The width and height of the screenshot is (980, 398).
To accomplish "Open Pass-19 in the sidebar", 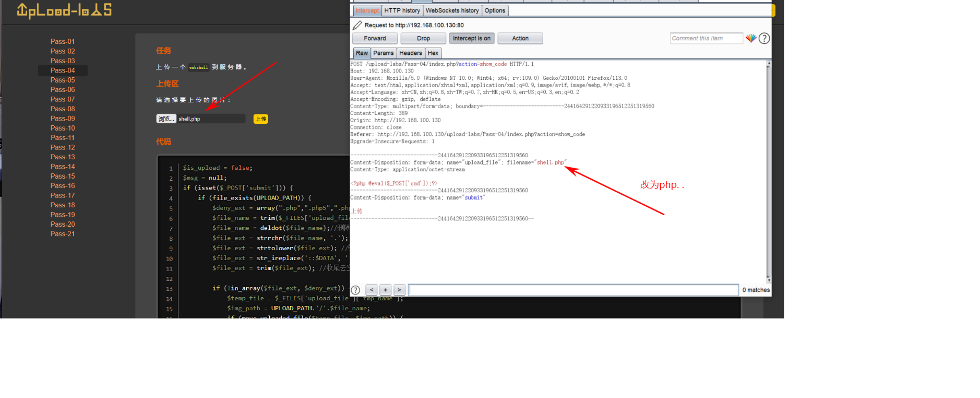I will [x=63, y=214].
